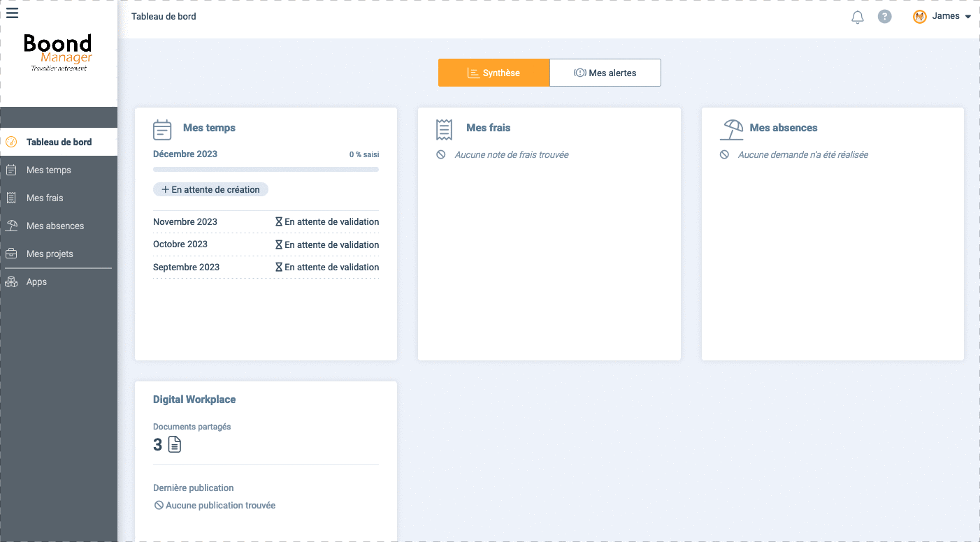This screenshot has height=542, width=980.
Task: Open the Mes frais card title
Action: pos(488,128)
